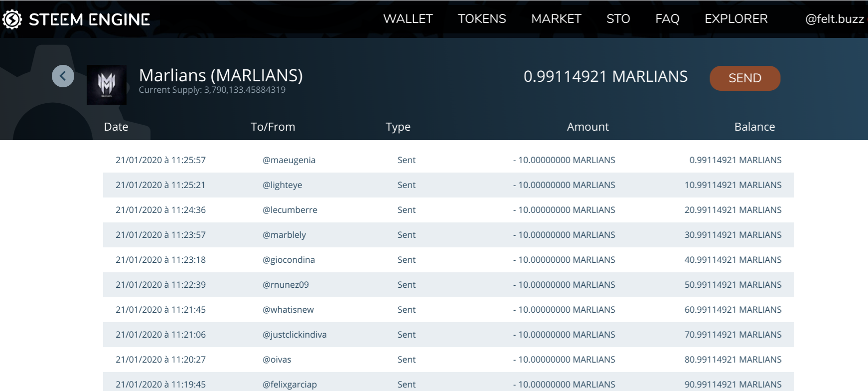Click the balance 70.99114921 MARLIANS
Image resolution: width=868 pixels, height=391 pixels.
pos(733,335)
